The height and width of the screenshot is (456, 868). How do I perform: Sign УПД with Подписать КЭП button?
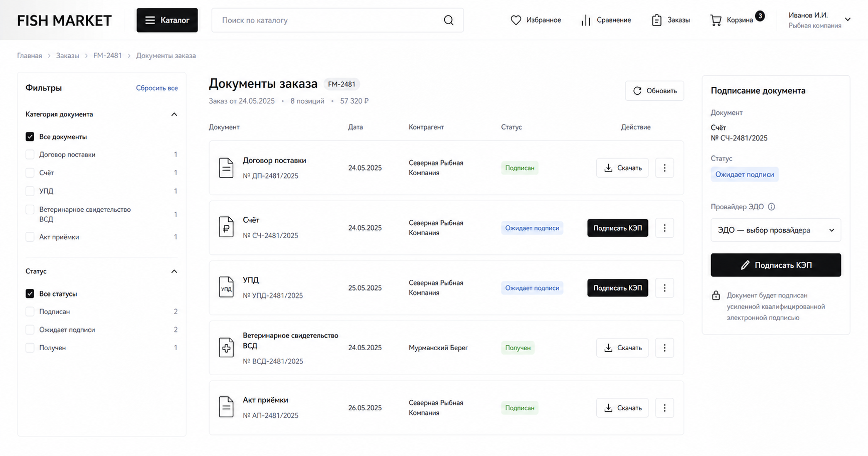click(618, 288)
